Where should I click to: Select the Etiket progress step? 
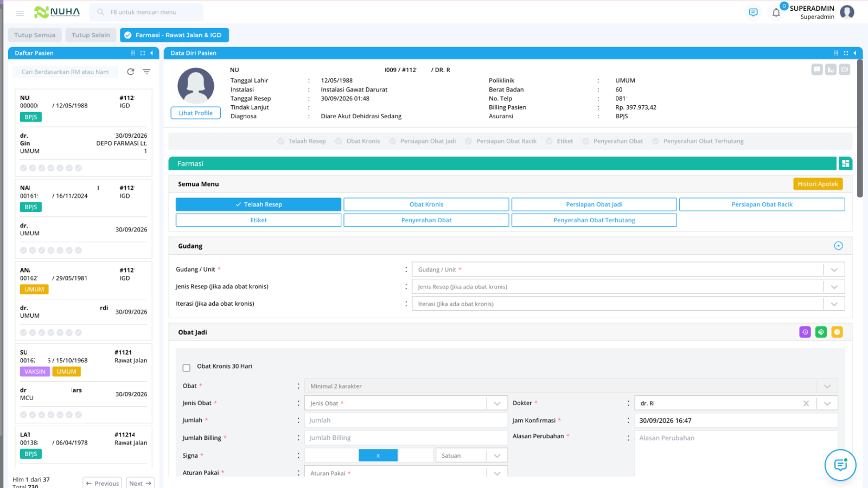pos(559,141)
